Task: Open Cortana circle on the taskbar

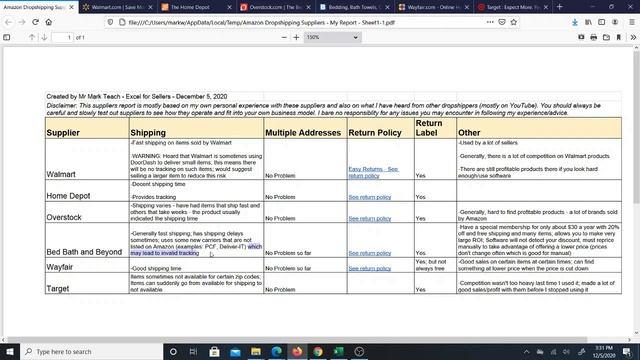Action: pyautogui.click(x=173, y=351)
